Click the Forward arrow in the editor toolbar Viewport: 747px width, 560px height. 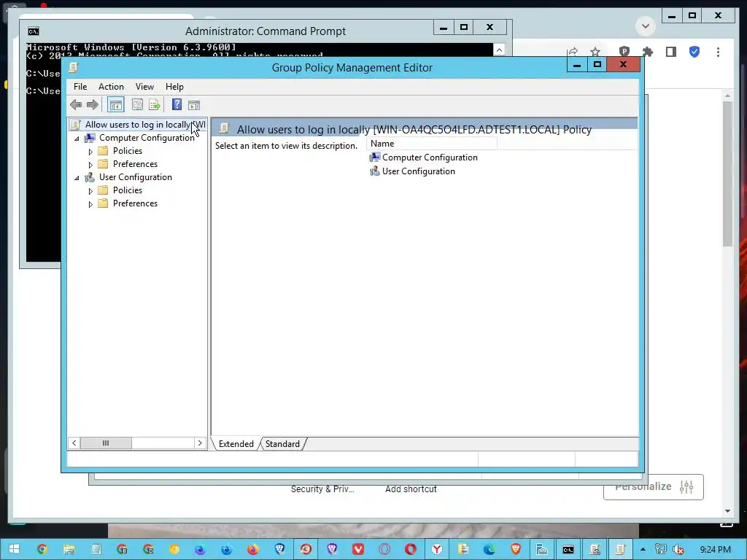click(x=93, y=105)
